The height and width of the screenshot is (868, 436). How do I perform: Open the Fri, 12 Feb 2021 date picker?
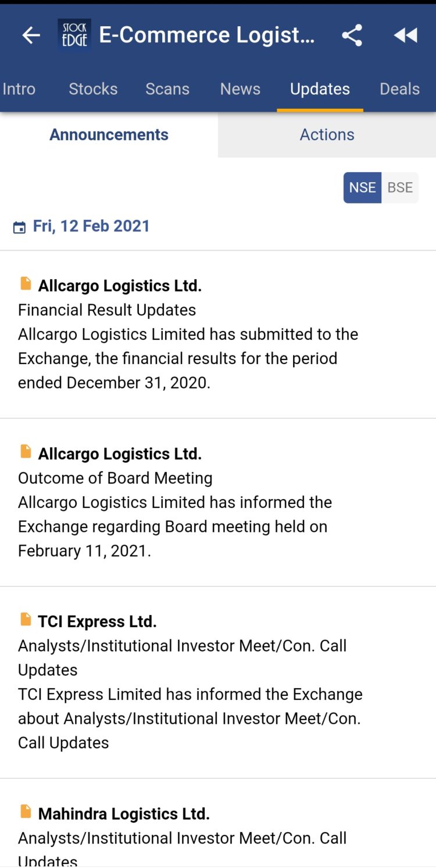point(91,226)
